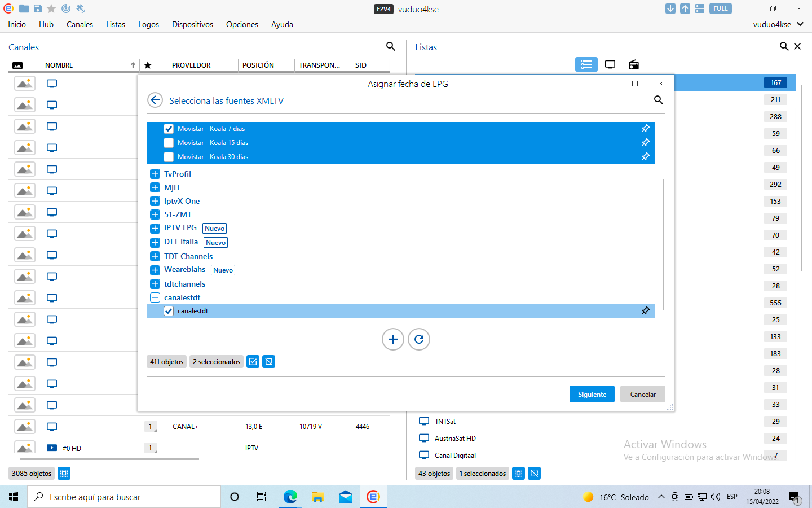Screen dimensions: 812x508
Task: Expand the TDT Channels group
Action: [155, 256]
